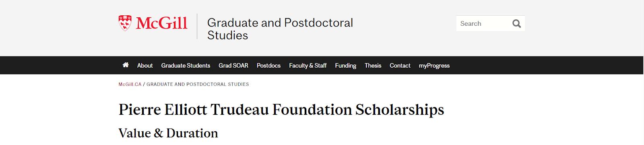Click the Value & Duration heading
Image resolution: width=644 pixels, height=145 pixels.
[168, 133]
